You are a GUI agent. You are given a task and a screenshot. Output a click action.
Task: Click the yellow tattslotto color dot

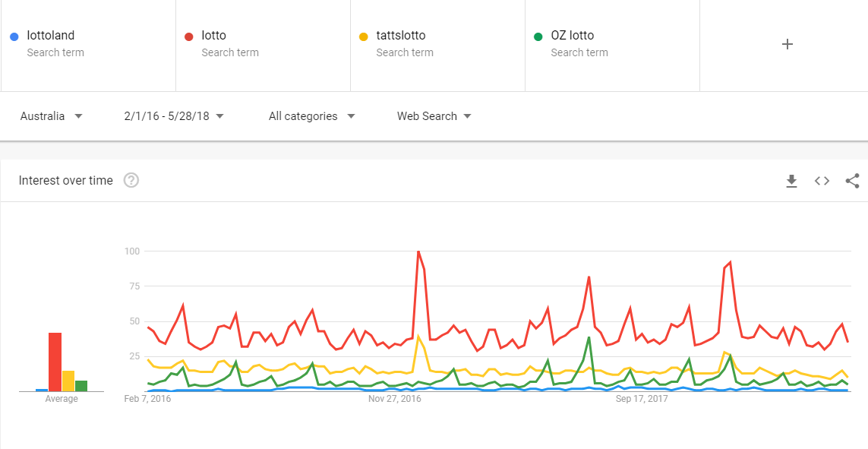[364, 36]
